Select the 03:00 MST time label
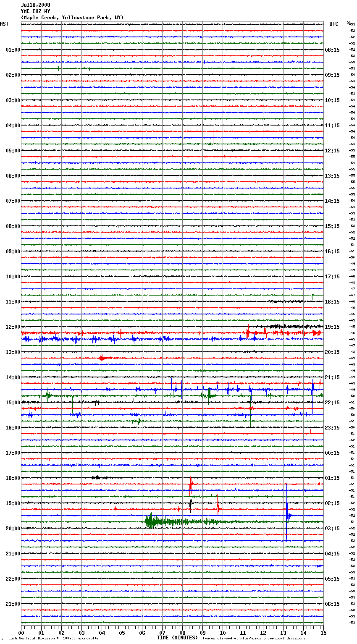357x644 pixels. tap(13, 100)
